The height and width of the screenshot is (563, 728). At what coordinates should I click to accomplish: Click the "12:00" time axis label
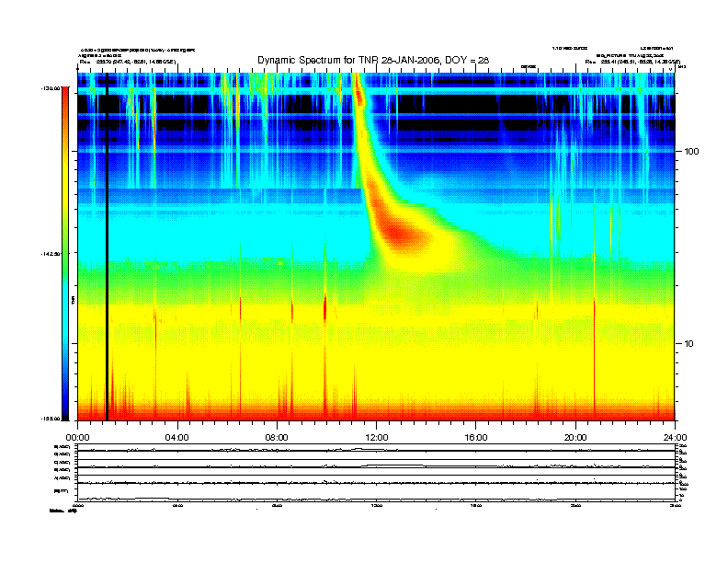pyautogui.click(x=377, y=438)
